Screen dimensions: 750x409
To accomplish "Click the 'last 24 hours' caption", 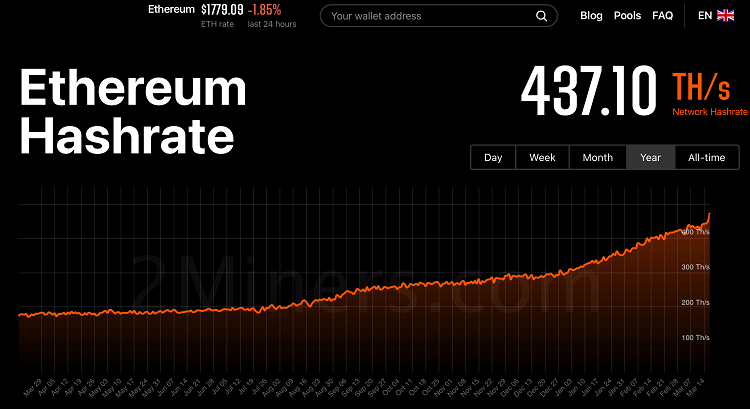I will pos(272,24).
